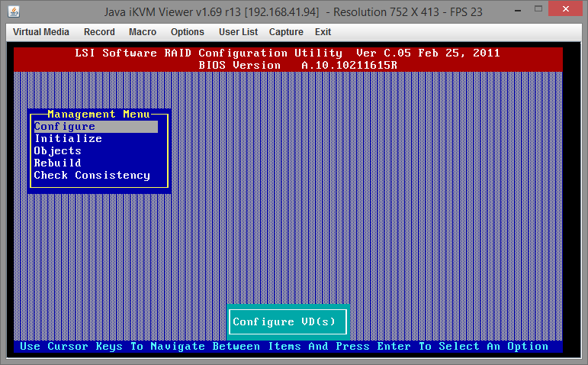
Task: Close the iKVM Viewer window
Action: [x=565, y=9]
